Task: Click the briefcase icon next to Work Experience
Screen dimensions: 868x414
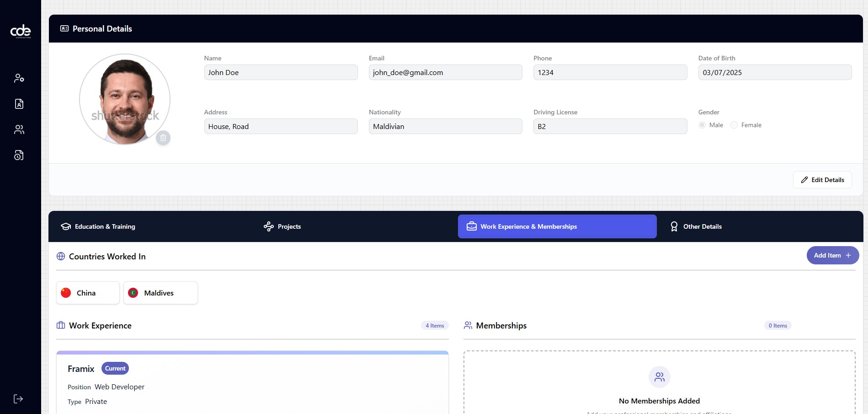Action: point(61,325)
